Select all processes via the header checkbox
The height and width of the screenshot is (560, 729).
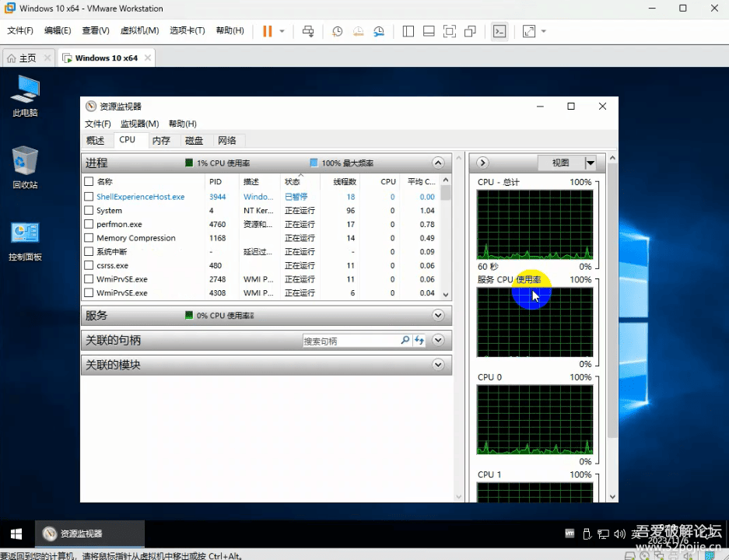(89, 181)
